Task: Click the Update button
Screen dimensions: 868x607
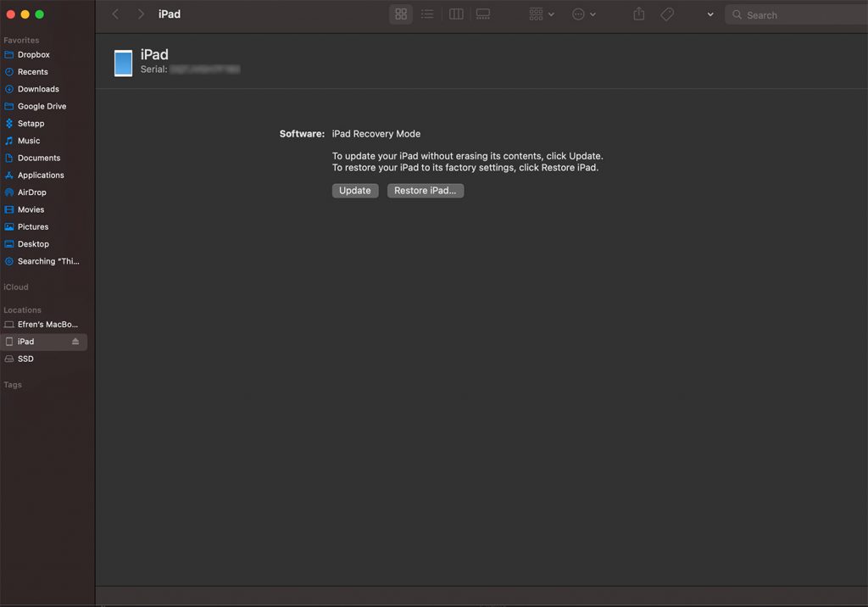Action: [x=355, y=191]
